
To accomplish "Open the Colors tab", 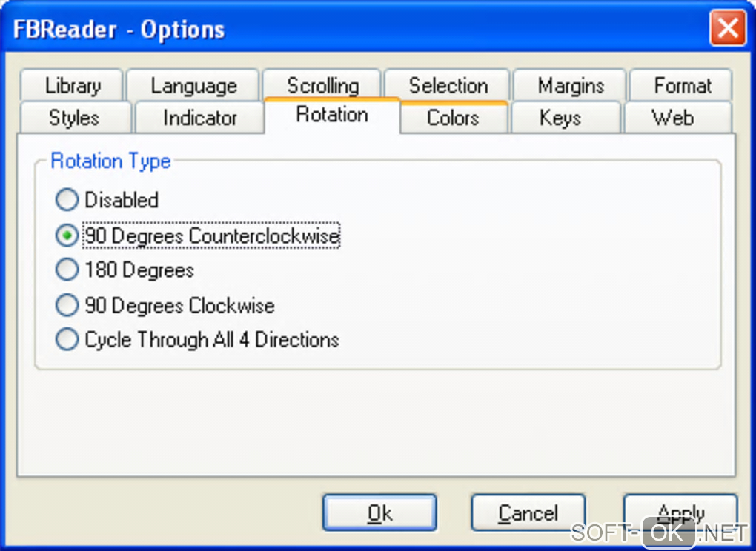I will (x=453, y=118).
